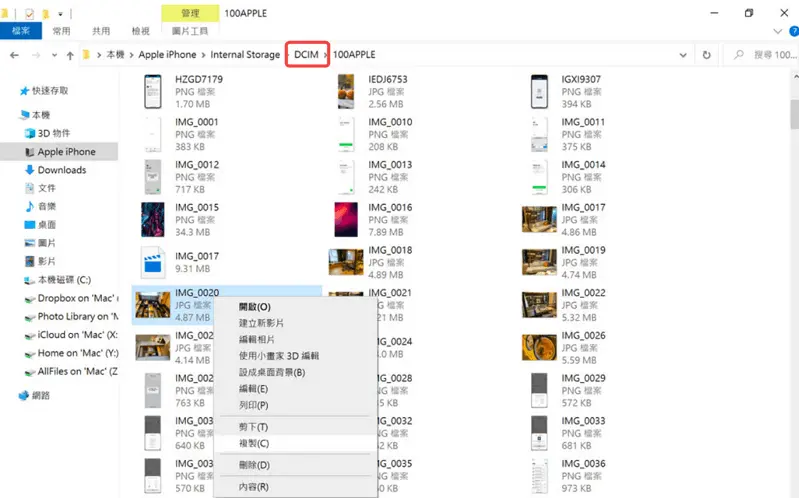Select the IMG_0012 PNG thumbnail
Screen dimensions: 799x498
[x=153, y=177]
